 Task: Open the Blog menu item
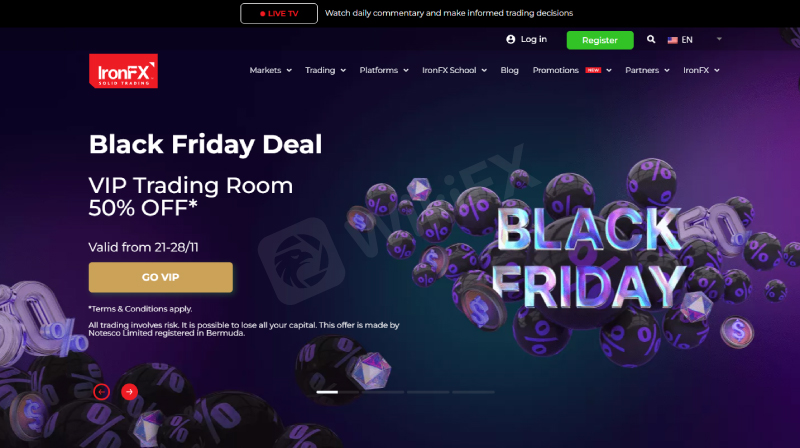(x=509, y=70)
